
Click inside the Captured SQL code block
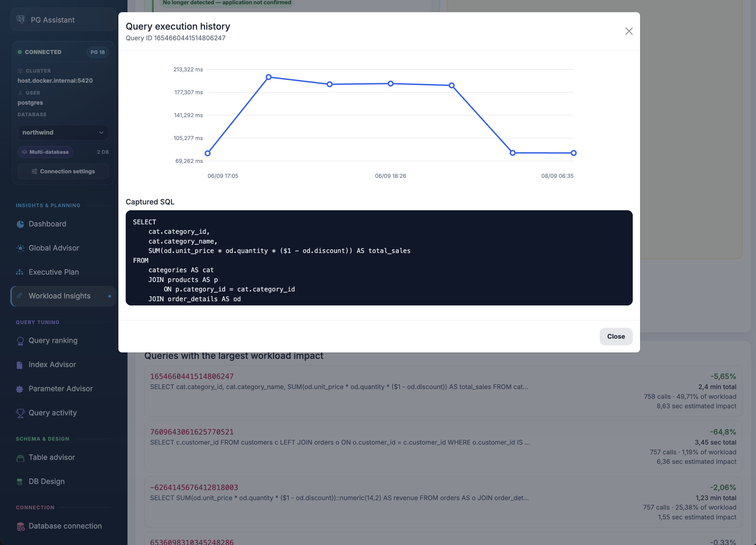coord(379,258)
